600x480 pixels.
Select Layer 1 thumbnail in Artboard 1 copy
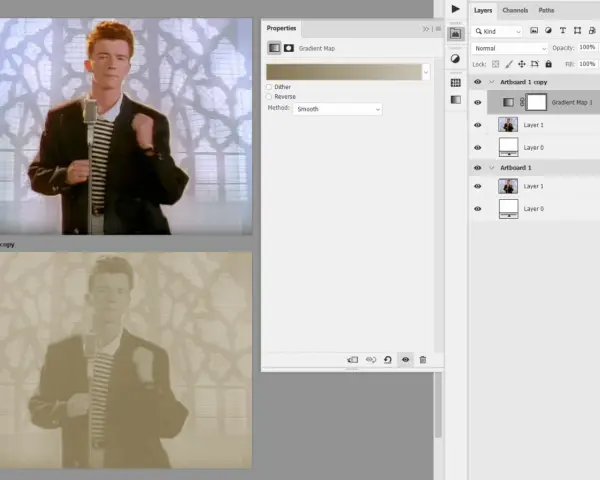[508, 125]
